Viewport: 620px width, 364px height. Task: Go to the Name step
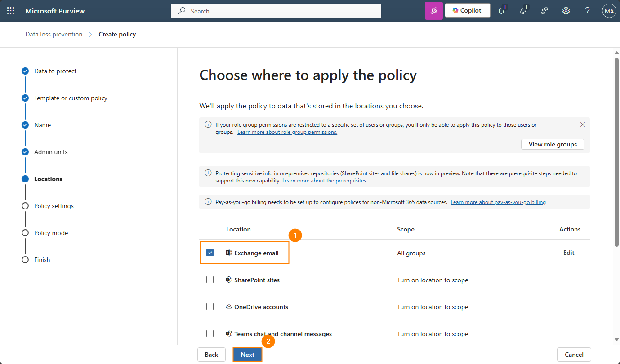(42, 125)
